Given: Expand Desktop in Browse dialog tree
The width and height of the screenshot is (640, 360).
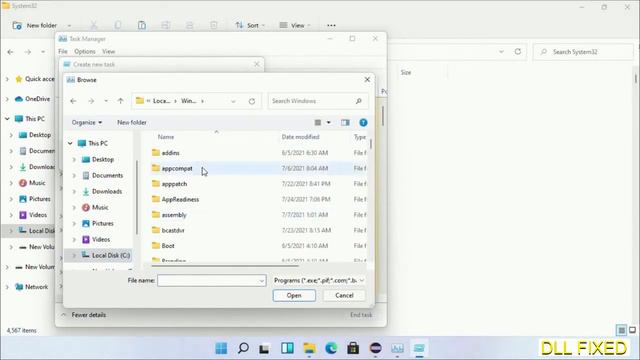Looking at the screenshot, I should coord(74,160).
